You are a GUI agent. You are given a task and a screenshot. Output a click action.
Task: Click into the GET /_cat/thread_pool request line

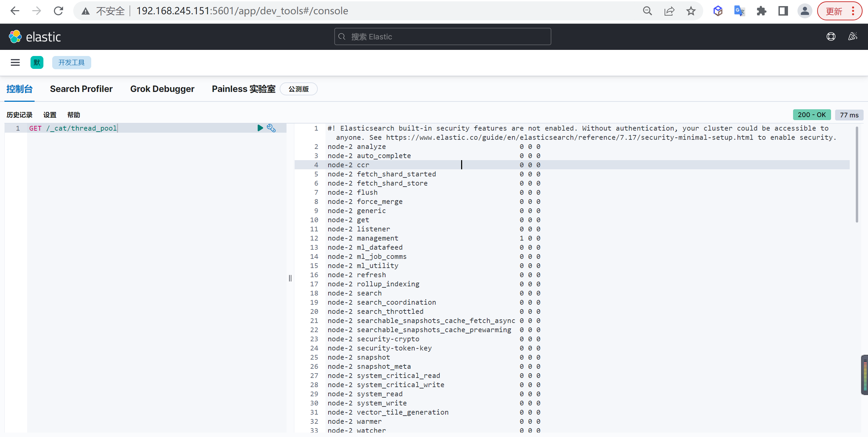(x=73, y=128)
